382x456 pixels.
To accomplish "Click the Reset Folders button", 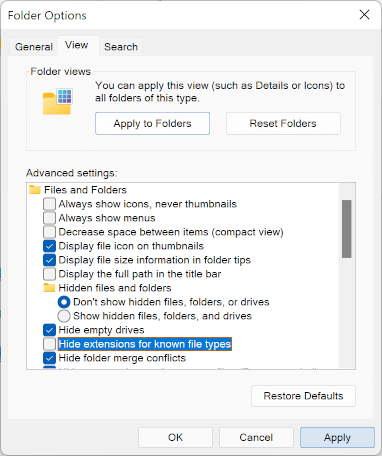I will 283,124.
